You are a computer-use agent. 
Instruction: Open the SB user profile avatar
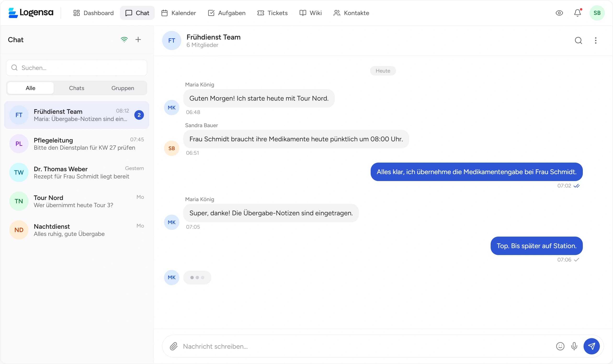pos(597,13)
